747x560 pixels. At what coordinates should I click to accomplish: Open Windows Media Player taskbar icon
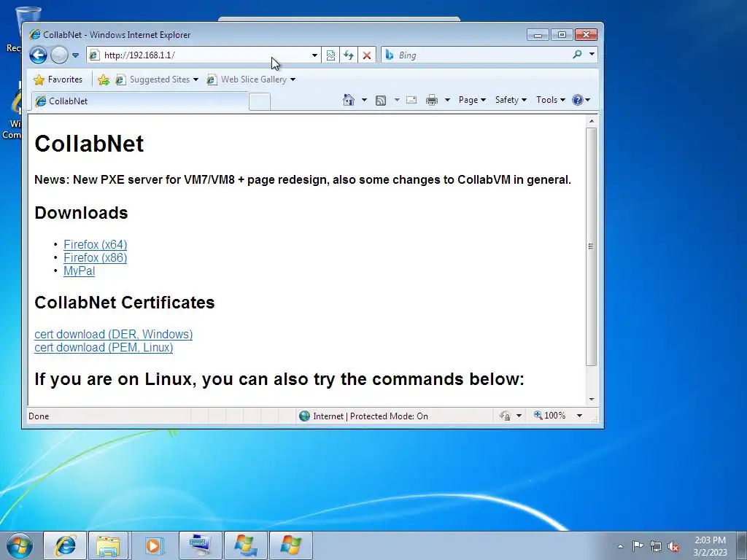point(153,545)
